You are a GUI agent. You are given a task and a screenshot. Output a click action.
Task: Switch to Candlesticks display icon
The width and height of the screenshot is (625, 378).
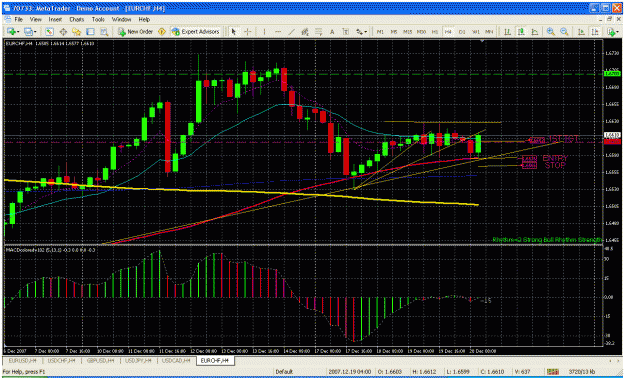pos(521,32)
